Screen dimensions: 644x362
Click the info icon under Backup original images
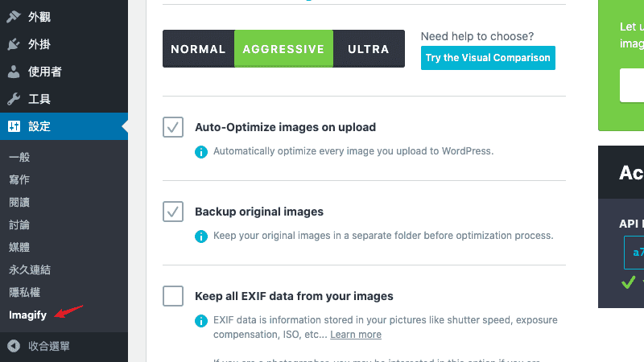click(x=200, y=236)
